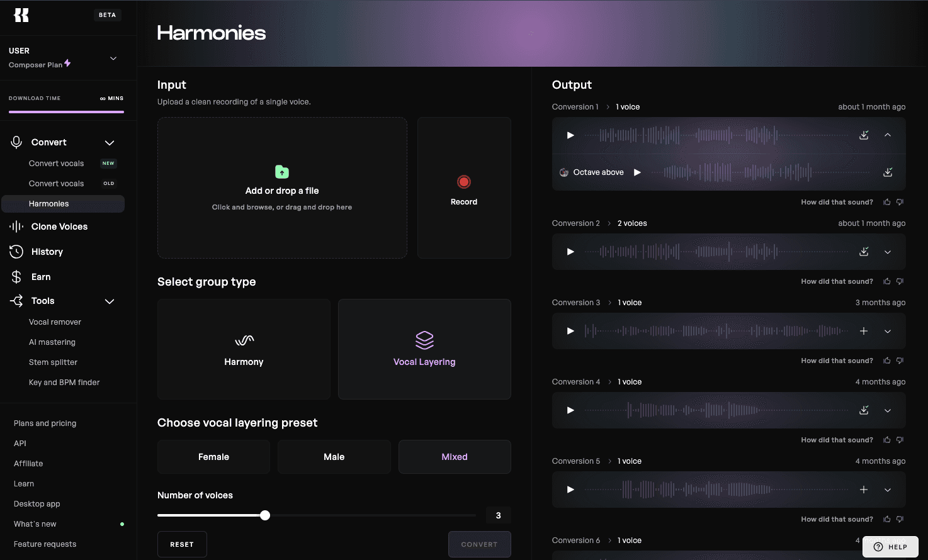This screenshot has height=560, width=928.
Task: Click the Add or drop a file upload icon
Action: [x=282, y=172]
